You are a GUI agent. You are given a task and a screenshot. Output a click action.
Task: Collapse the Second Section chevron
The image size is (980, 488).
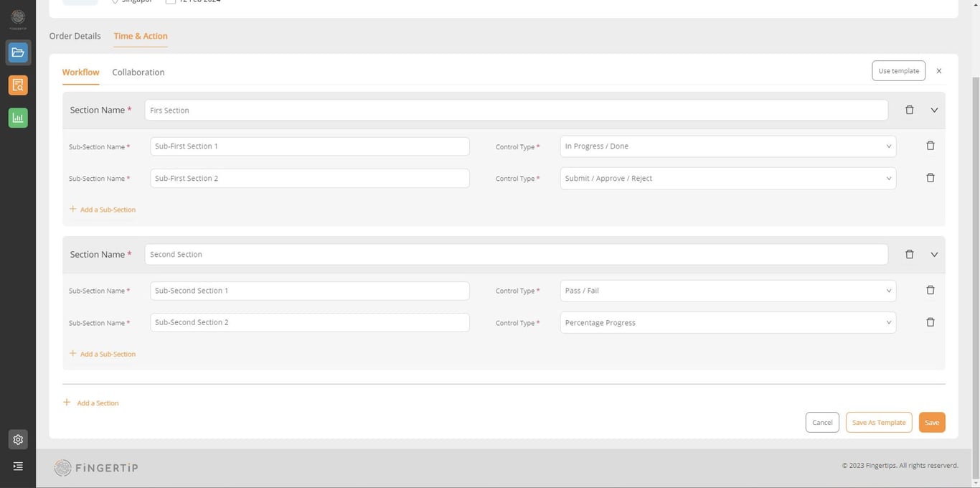(x=934, y=255)
